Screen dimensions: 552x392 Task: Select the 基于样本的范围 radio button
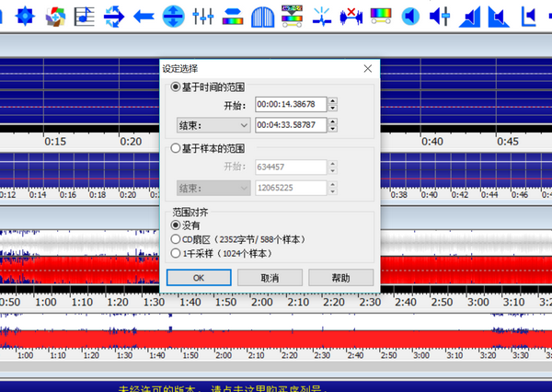[x=176, y=148]
